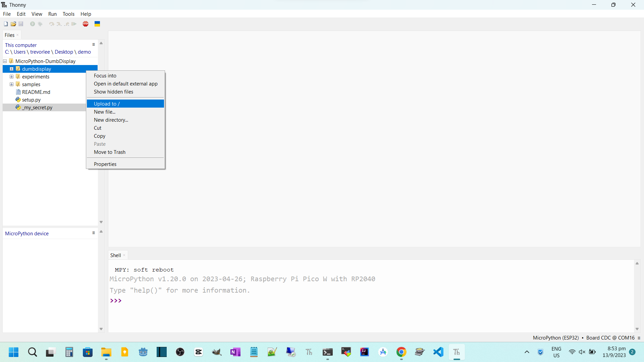Expand the experiments folder
The height and width of the screenshot is (362, 644).
click(12, 76)
